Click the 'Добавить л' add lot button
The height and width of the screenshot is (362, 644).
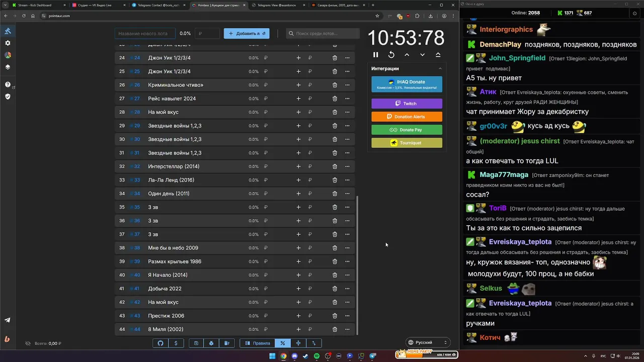click(x=247, y=34)
